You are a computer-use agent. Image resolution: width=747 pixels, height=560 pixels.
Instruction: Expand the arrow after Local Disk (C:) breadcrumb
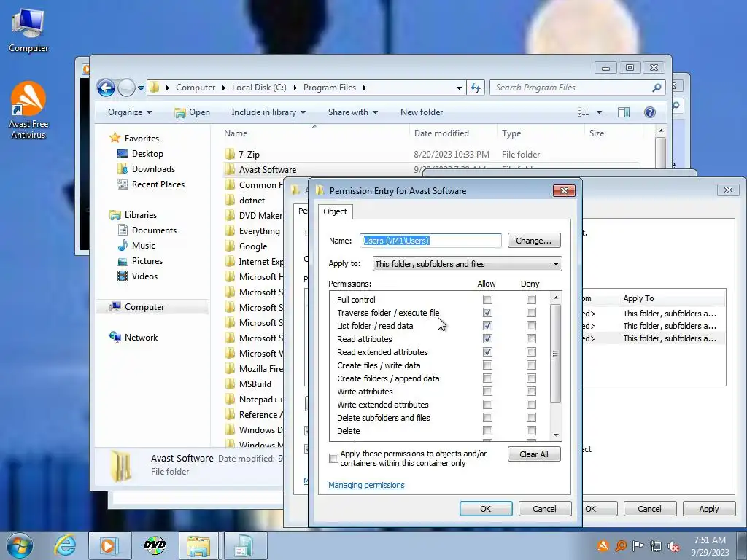[x=295, y=87]
